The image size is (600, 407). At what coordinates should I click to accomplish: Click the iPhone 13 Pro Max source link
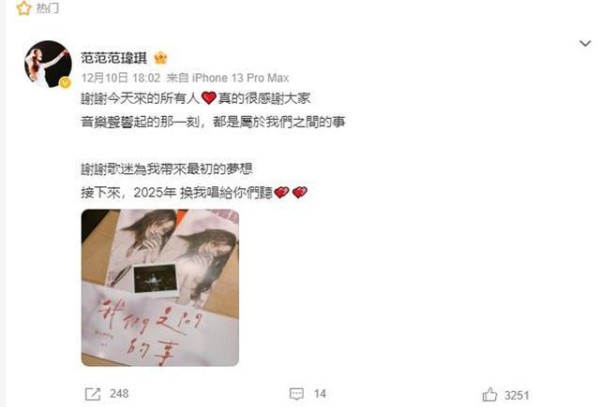[240, 78]
